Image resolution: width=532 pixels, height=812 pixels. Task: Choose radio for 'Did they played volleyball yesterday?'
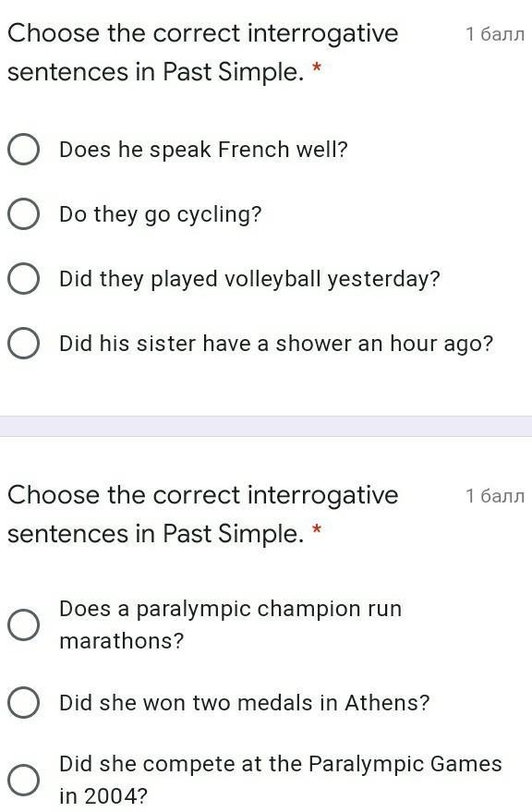pos(23,279)
